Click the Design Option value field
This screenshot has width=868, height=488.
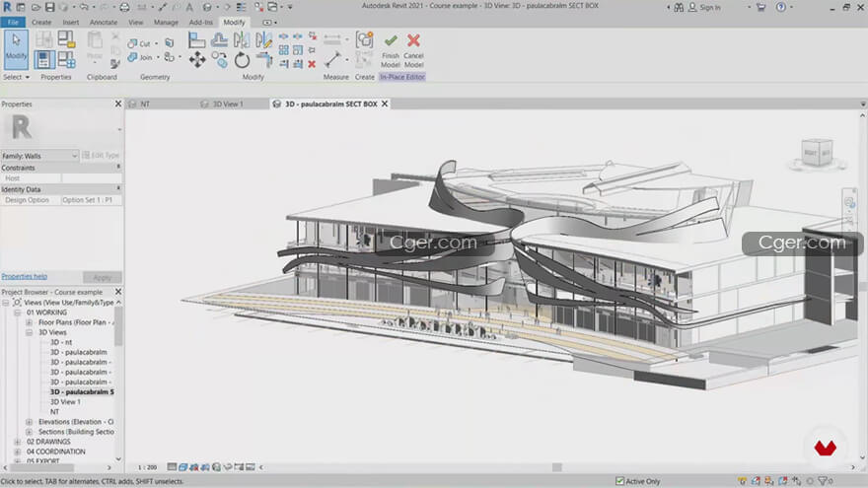pyautogui.click(x=92, y=200)
